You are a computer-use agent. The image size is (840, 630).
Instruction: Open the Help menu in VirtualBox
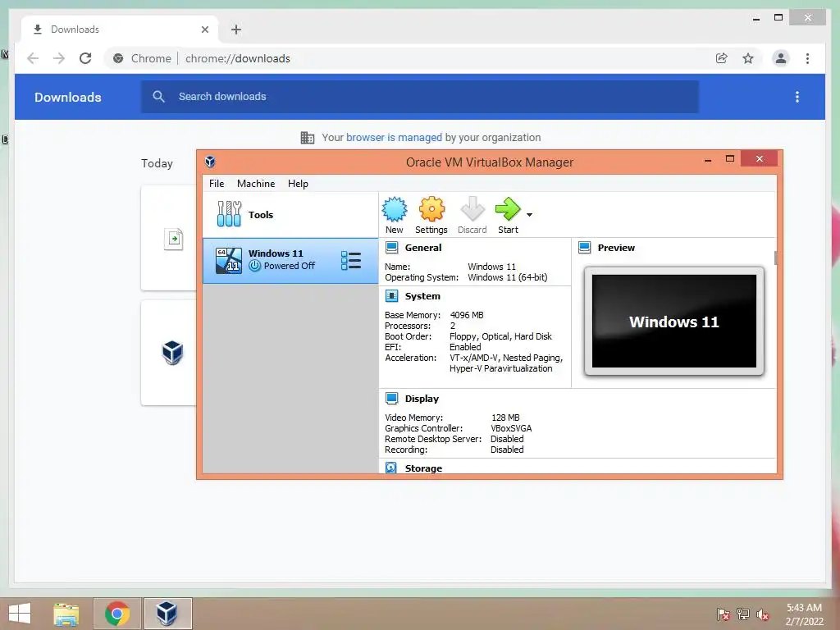[298, 183]
